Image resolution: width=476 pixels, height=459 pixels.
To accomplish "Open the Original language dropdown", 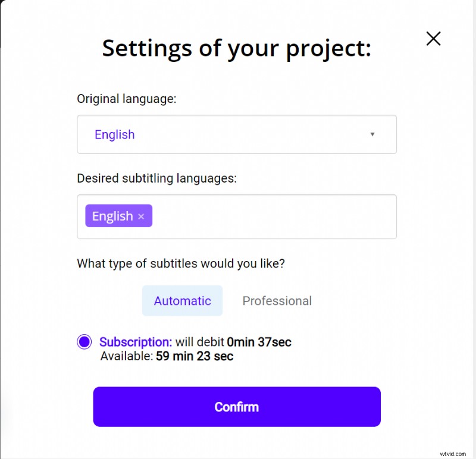I will click(x=236, y=134).
